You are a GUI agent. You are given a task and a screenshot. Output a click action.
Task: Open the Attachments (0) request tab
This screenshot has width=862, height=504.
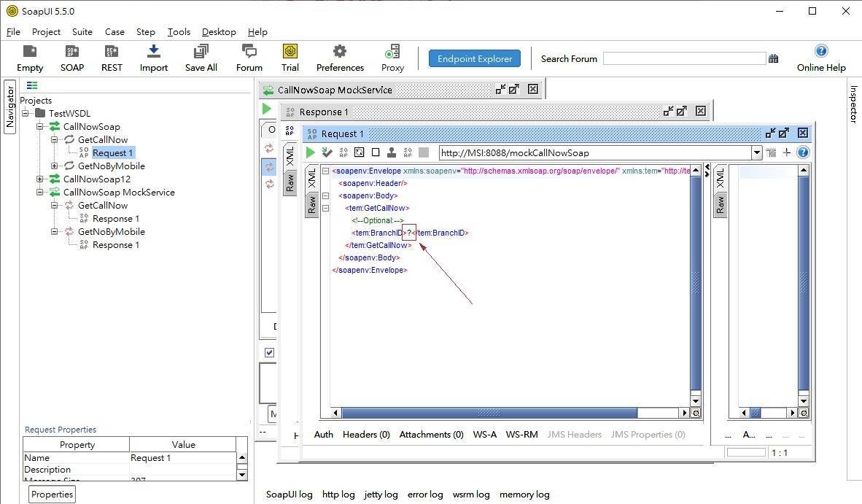[432, 434]
